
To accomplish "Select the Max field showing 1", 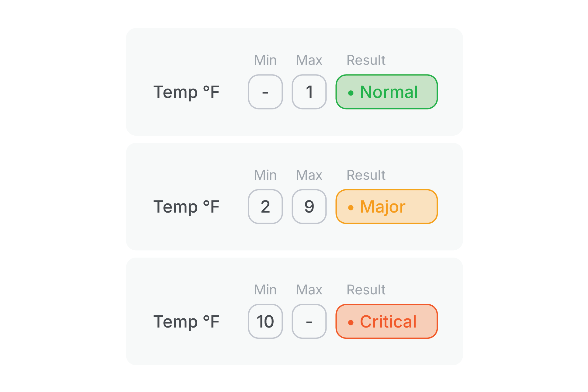I will point(309,92).
